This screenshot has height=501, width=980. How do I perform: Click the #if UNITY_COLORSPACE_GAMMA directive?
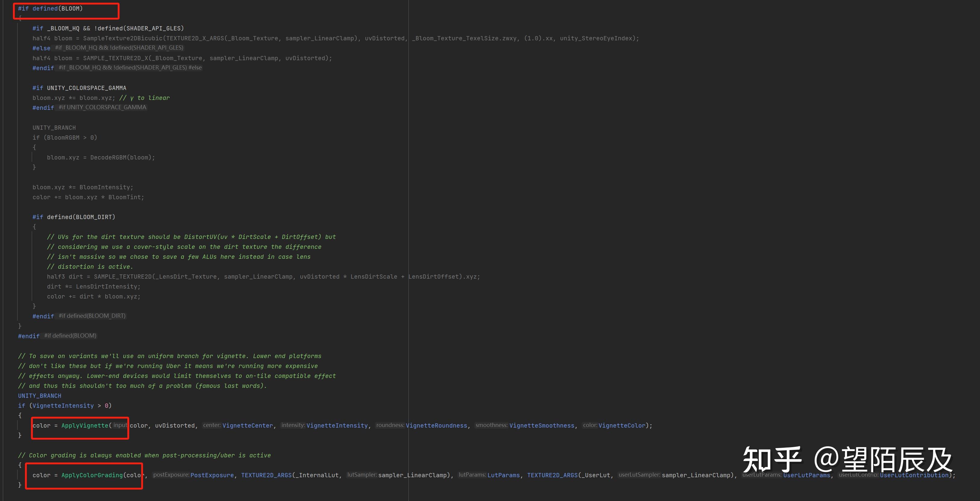(79, 88)
